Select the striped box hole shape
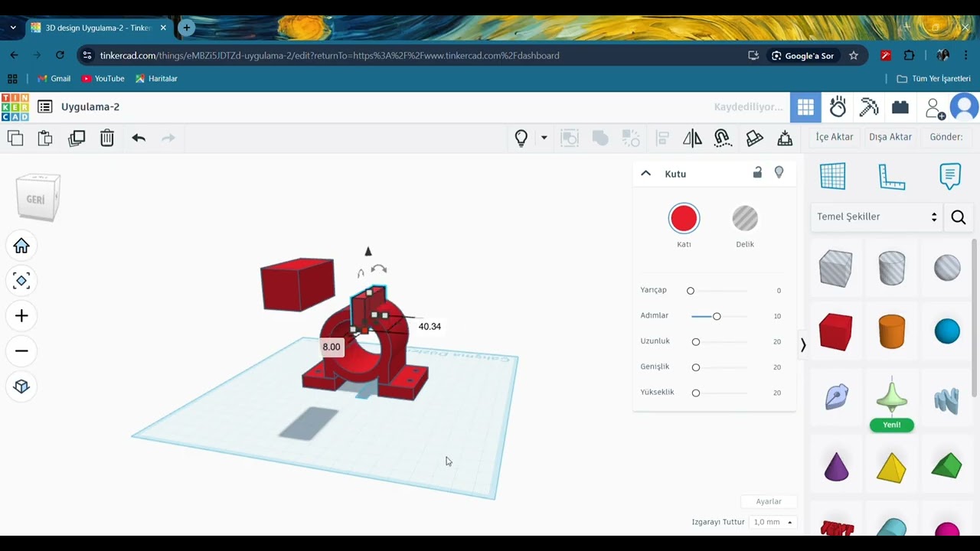 pyautogui.click(x=835, y=269)
